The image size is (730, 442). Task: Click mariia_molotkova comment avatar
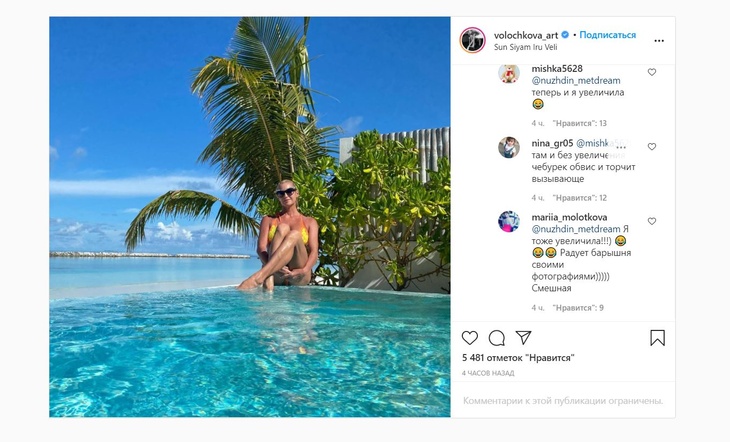coord(509,221)
